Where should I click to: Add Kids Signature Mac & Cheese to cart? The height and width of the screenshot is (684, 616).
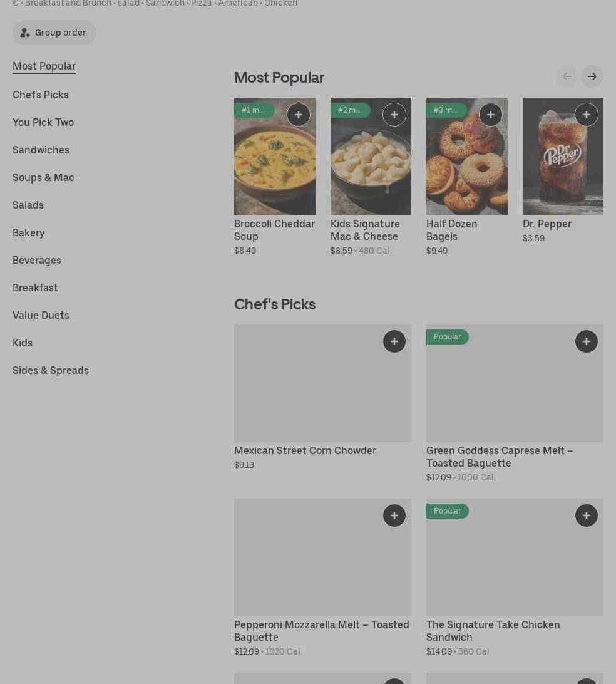click(x=394, y=115)
